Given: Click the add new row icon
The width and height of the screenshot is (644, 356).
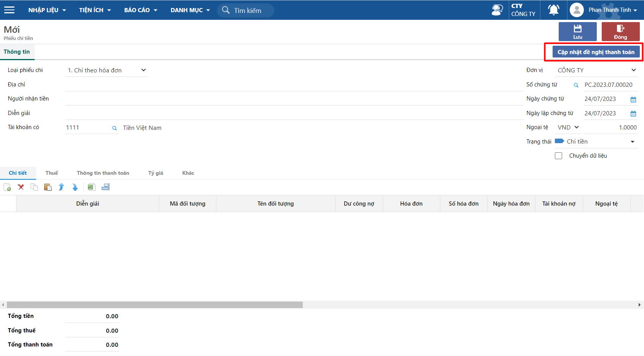Looking at the screenshot, I should coord(7,187).
